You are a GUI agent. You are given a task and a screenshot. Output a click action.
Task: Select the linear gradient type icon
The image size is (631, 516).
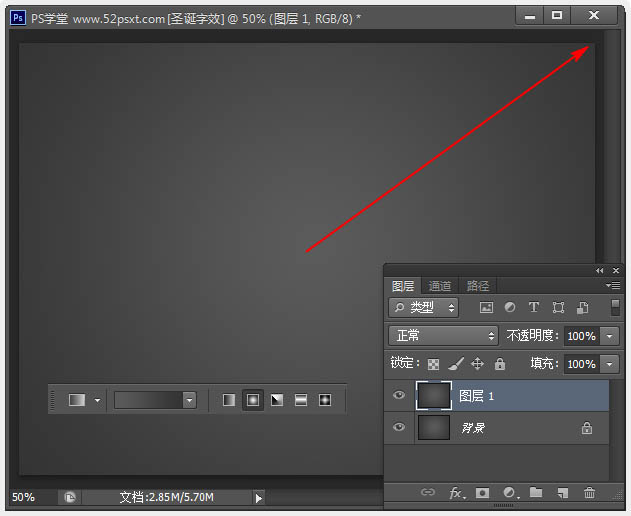pos(229,400)
